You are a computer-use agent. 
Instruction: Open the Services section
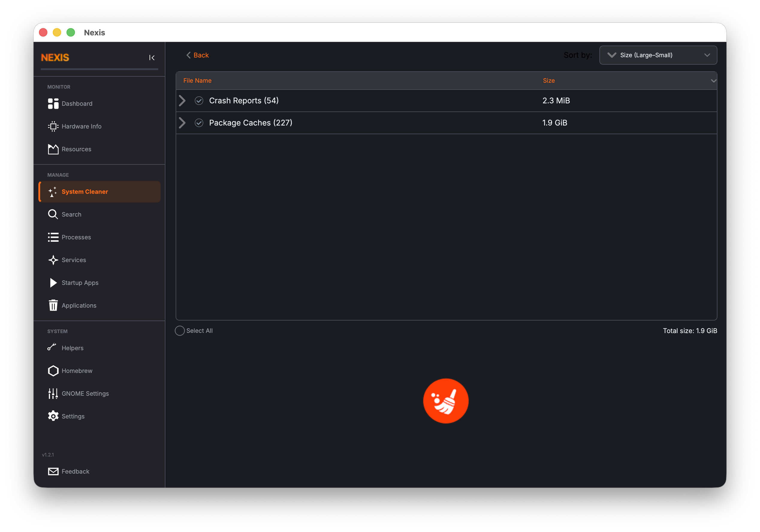click(73, 260)
